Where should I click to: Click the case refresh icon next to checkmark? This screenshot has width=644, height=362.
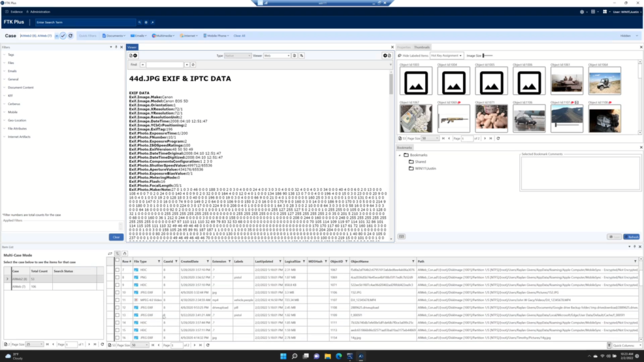(70, 36)
